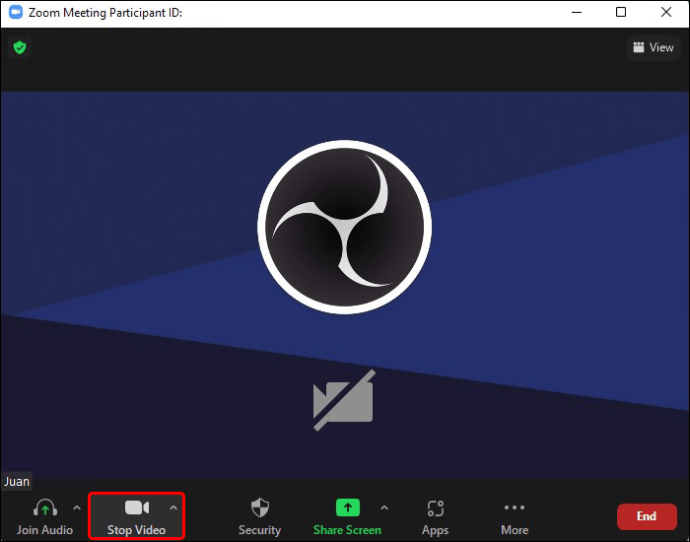Image resolution: width=690 pixels, height=542 pixels.
Task: Open the video settings chevron
Action: (173, 508)
